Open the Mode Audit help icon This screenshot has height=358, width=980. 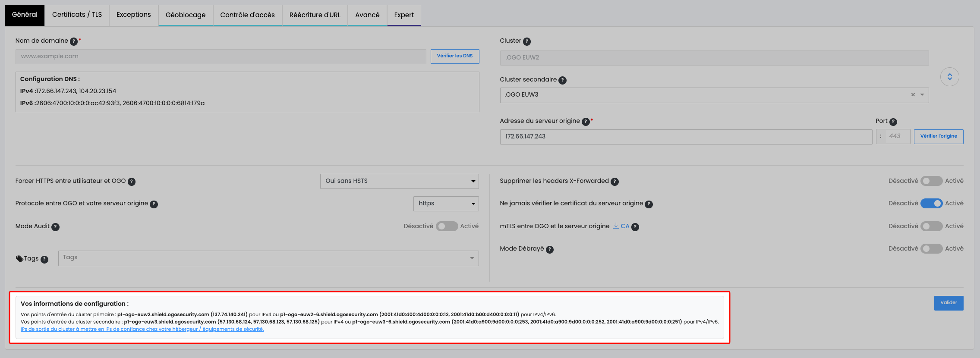click(55, 227)
